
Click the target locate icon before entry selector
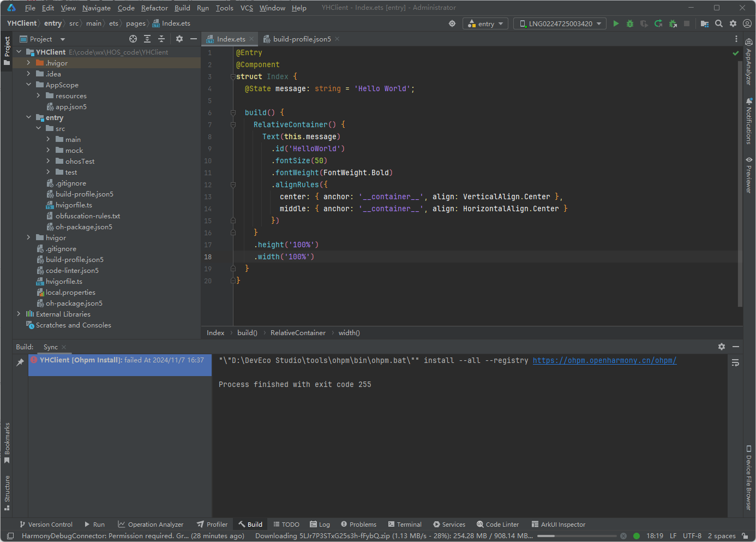[x=452, y=23]
